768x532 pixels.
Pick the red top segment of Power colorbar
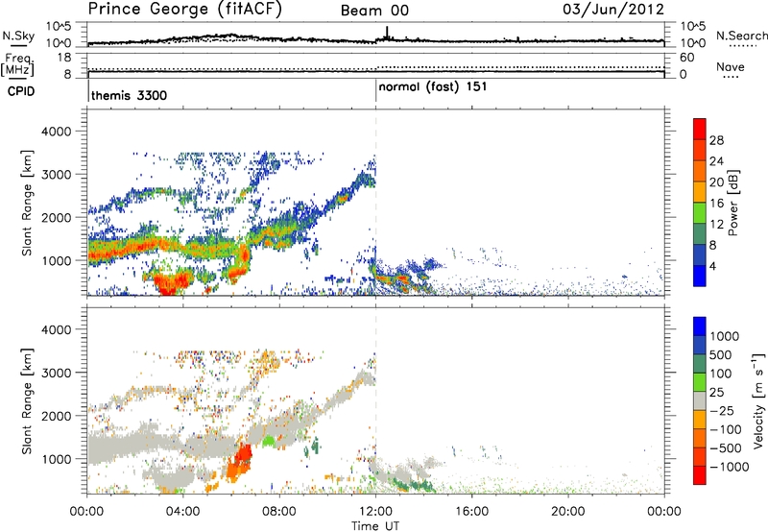[x=700, y=130]
